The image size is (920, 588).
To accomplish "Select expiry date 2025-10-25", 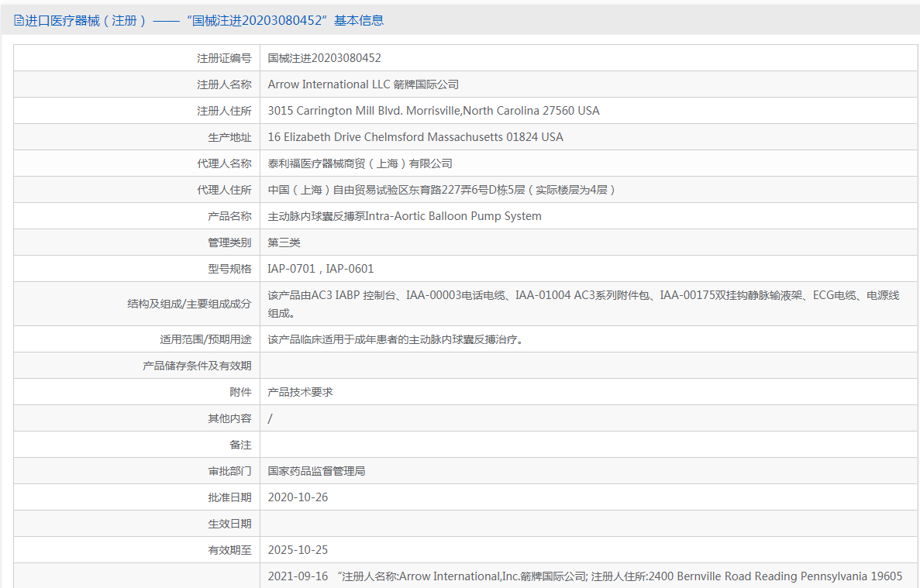I will click(x=298, y=551).
